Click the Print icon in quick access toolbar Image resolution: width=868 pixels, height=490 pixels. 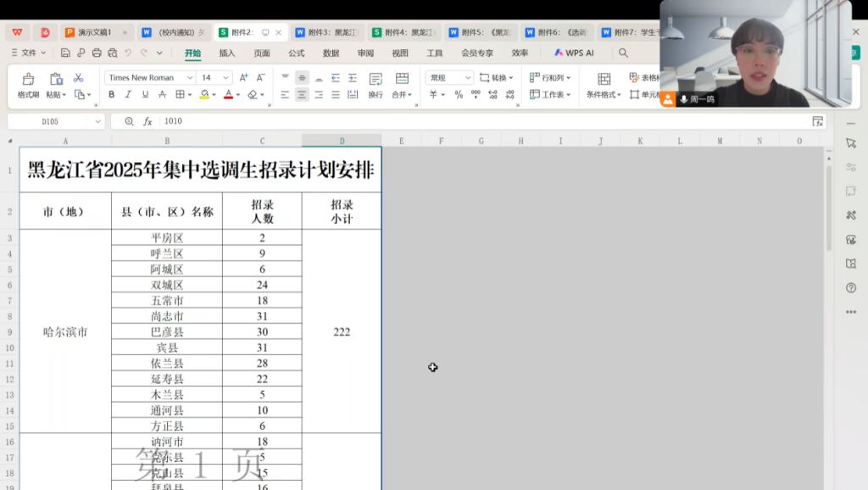click(x=97, y=53)
